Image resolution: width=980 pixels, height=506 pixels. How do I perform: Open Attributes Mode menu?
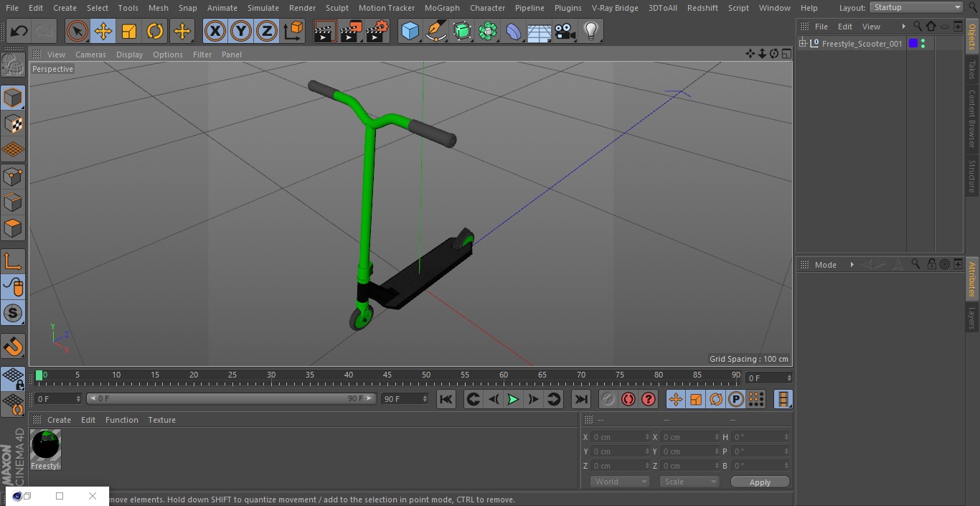[x=826, y=265]
